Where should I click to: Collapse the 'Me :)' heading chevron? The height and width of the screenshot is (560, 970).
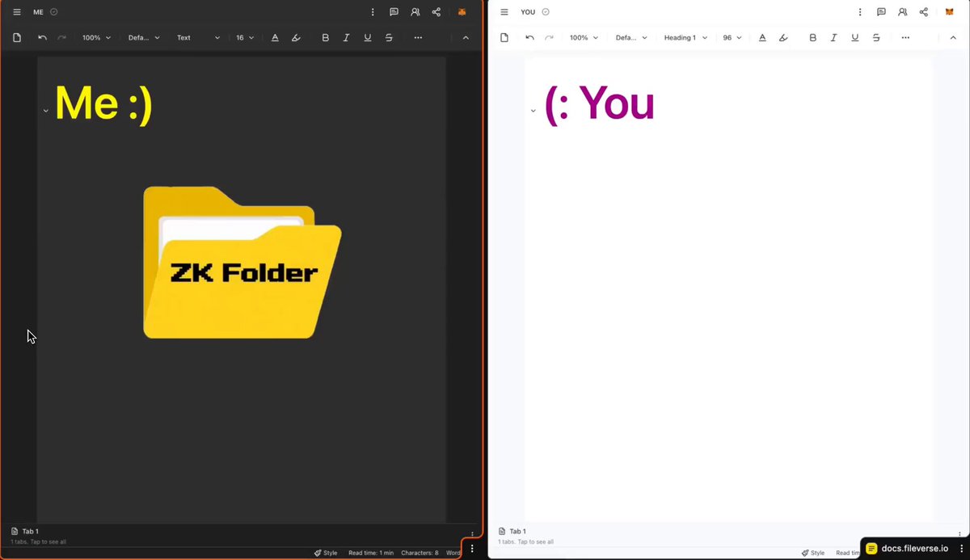(x=45, y=111)
